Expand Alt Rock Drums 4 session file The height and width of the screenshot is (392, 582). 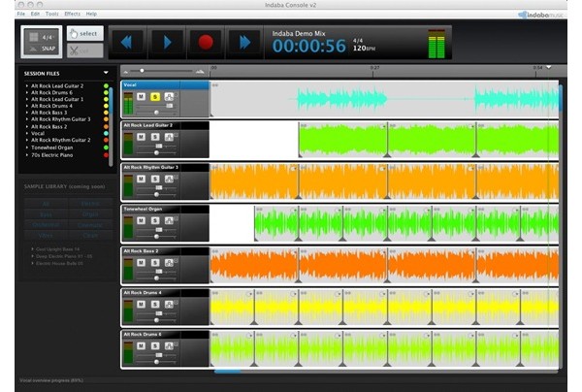pyautogui.click(x=27, y=106)
